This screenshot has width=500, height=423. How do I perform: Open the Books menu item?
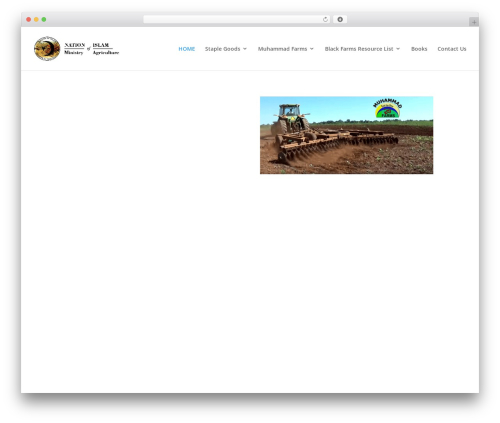click(x=419, y=49)
